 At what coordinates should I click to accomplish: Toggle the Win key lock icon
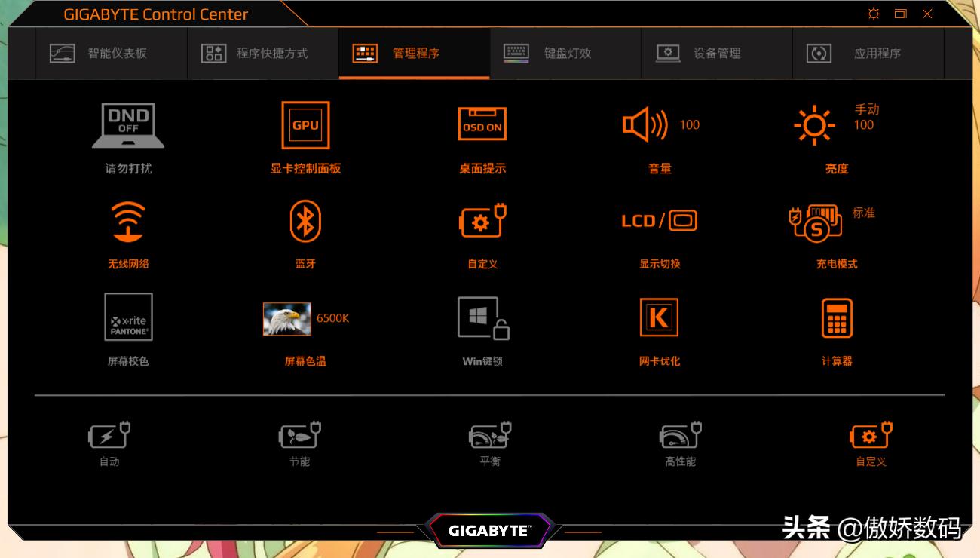click(x=483, y=317)
